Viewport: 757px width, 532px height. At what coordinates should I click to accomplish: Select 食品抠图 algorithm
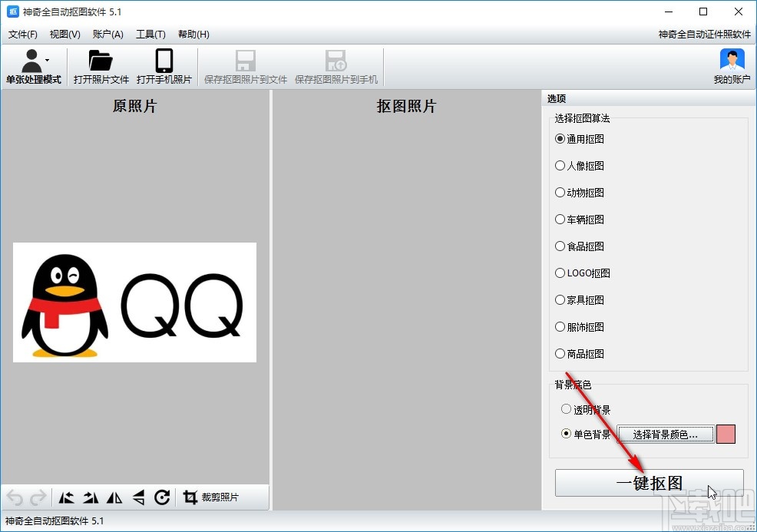[x=580, y=246]
